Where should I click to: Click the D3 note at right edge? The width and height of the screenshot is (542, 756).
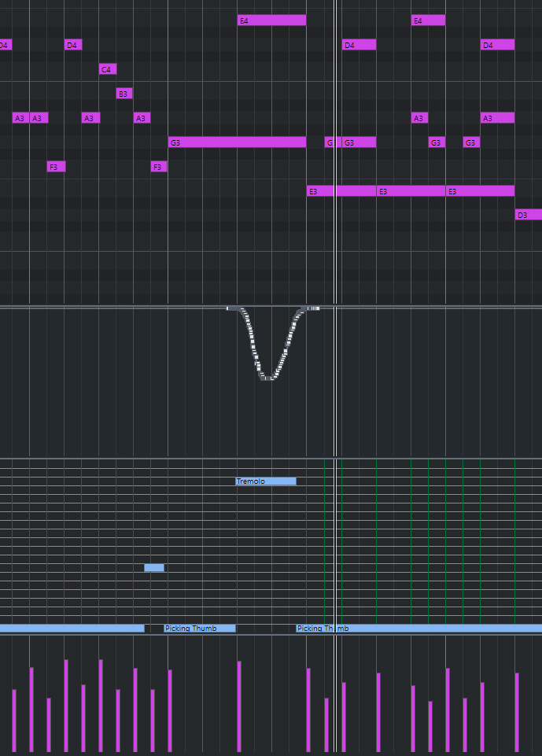[x=528, y=215]
